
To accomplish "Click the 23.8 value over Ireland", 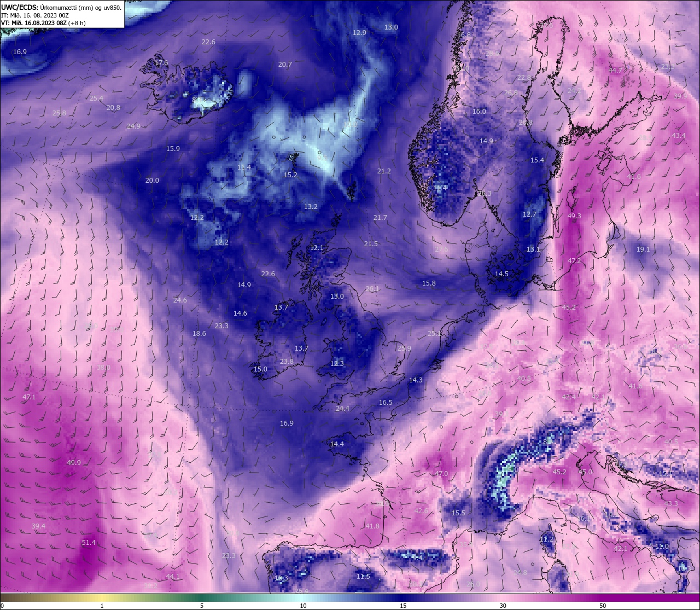I will (287, 362).
